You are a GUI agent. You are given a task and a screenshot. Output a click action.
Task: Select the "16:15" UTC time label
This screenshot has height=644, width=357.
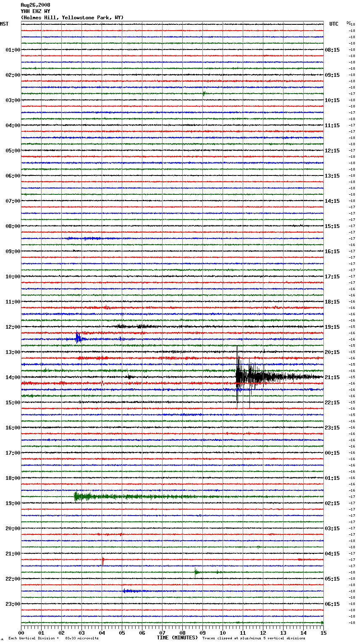click(x=332, y=251)
